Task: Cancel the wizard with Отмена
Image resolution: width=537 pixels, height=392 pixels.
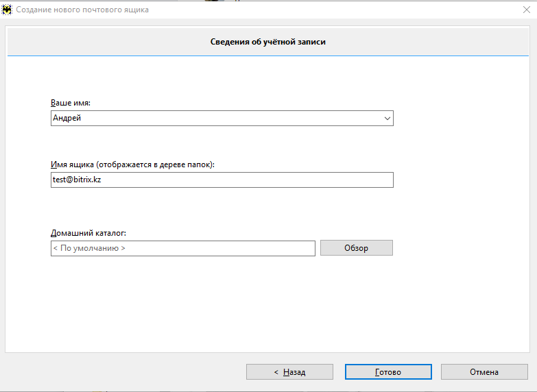Action: (x=484, y=372)
